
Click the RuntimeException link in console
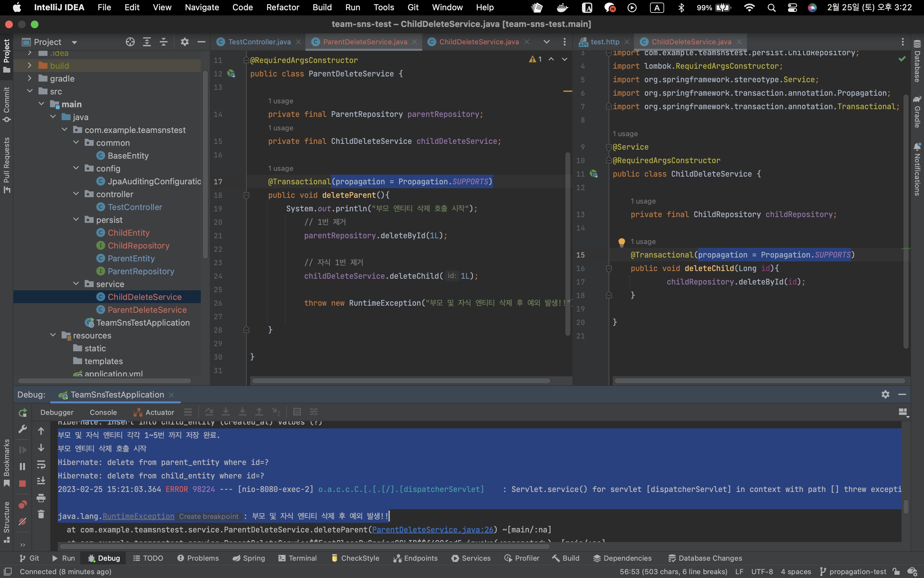(x=138, y=516)
